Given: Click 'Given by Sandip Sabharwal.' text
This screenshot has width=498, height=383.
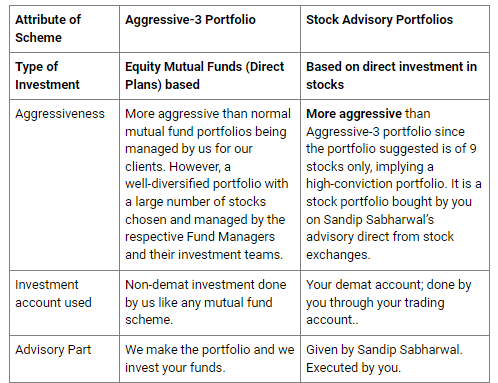Looking at the screenshot, I should [384, 350].
